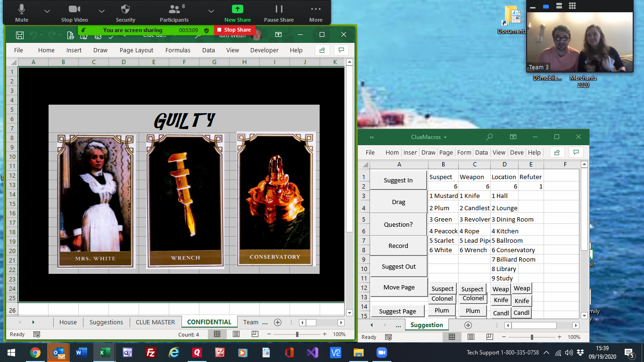Open Developer tab in main Excel
The height and width of the screenshot is (362, 644).
click(264, 50)
